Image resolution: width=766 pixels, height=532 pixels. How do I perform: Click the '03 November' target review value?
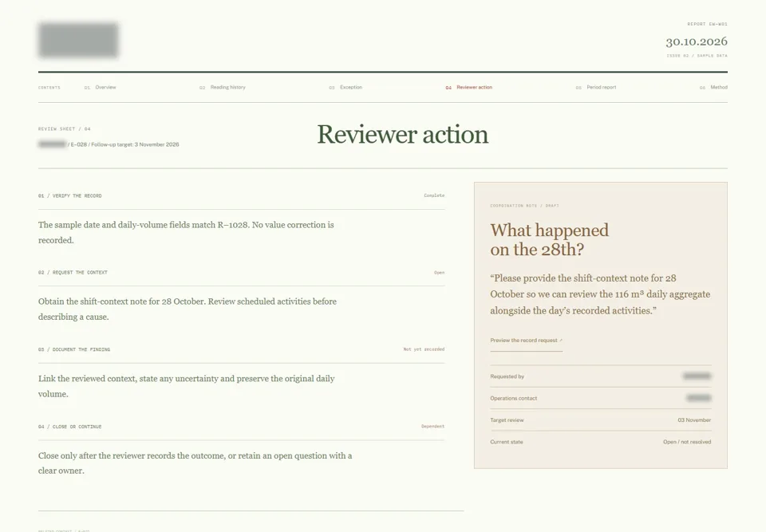[694, 420]
